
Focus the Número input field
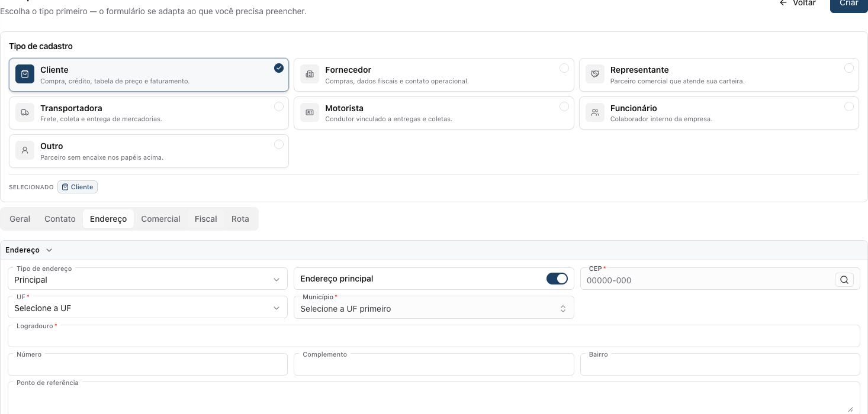(x=147, y=364)
